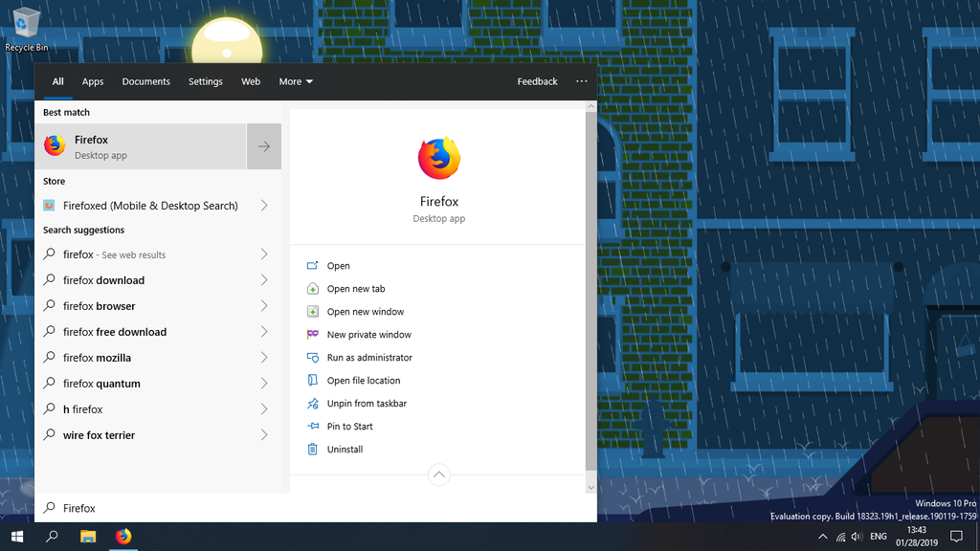Expand 'firefox browser' suggestion chevron
The width and height of the screenshot is (980, 551).
click(264, 306)
